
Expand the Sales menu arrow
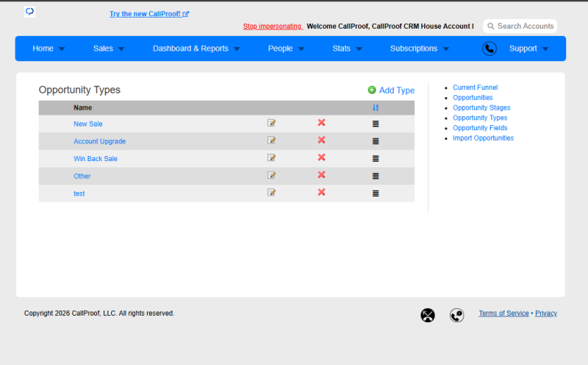[121, 49]
